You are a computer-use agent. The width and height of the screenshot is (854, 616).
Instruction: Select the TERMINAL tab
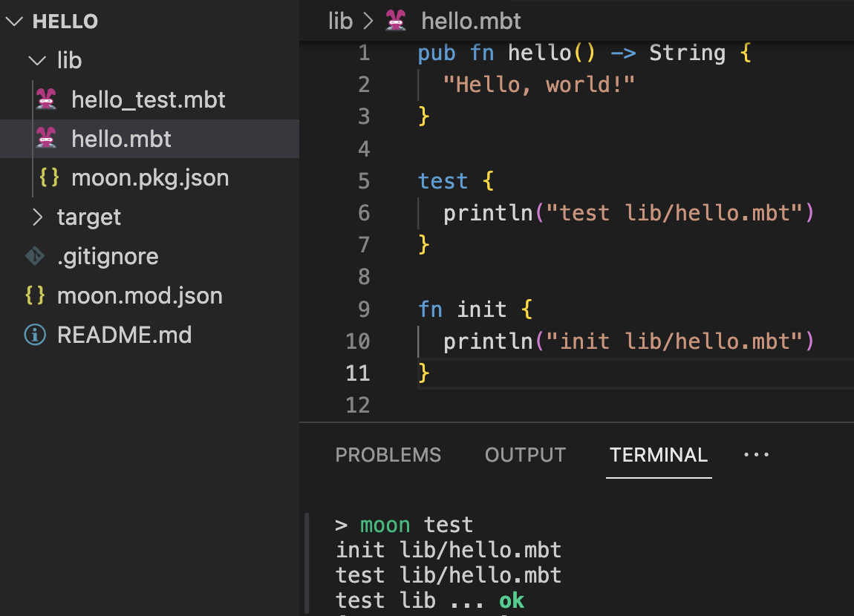click(x=659, y=455)
